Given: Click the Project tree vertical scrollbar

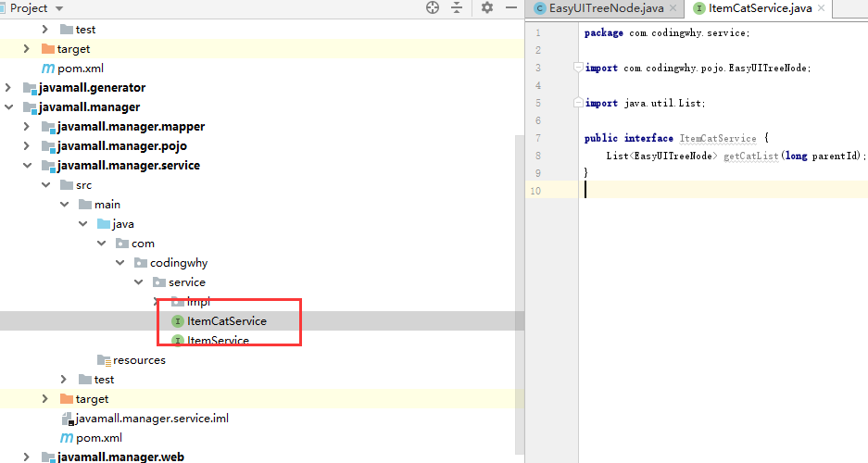Looking at the screenshot, I should pos(519,278).
